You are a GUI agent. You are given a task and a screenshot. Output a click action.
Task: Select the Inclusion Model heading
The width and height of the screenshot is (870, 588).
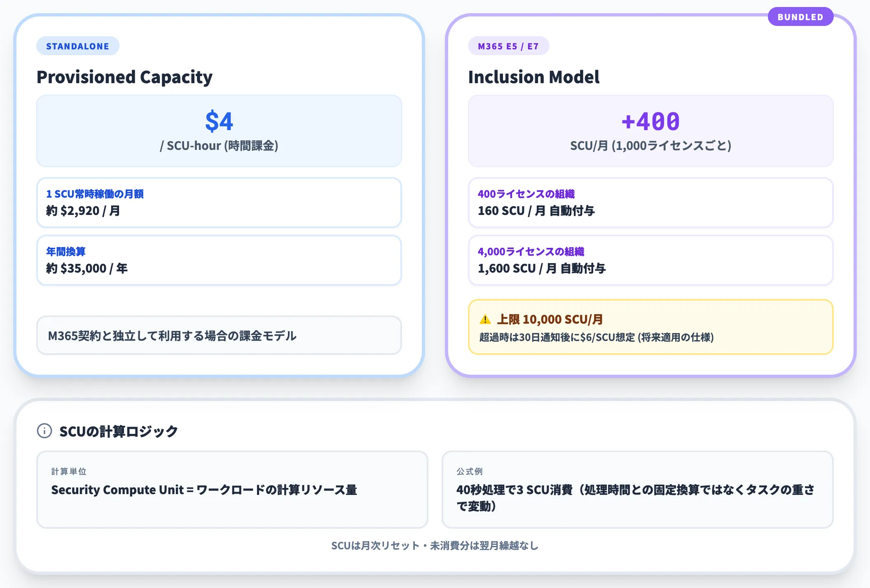[x=534, y=77]
